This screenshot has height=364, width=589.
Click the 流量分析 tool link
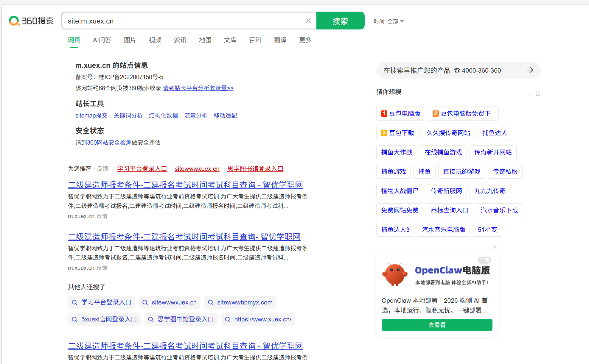(x=196, y=115)
